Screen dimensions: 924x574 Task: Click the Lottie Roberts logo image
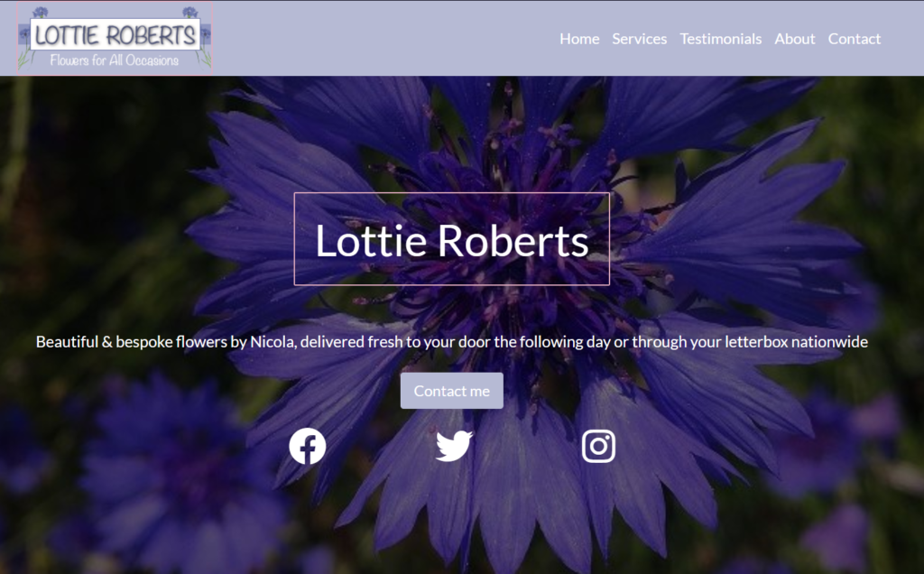115,38
